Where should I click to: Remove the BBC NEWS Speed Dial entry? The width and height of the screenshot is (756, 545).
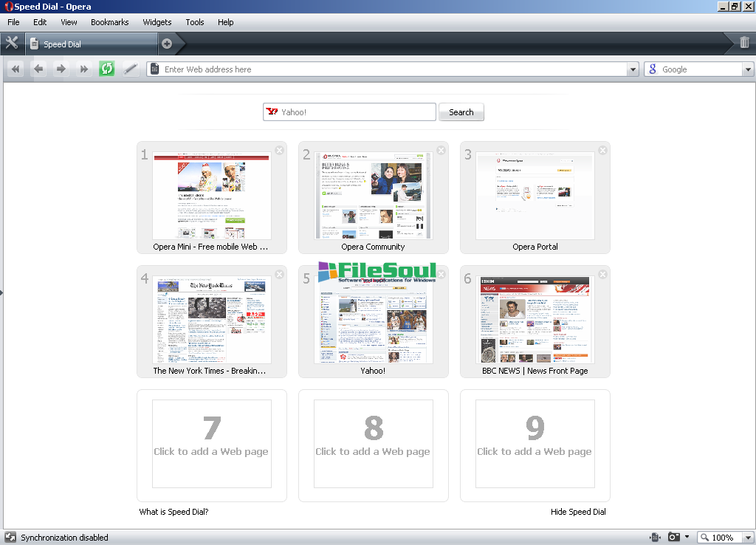(x=602, y=275)
